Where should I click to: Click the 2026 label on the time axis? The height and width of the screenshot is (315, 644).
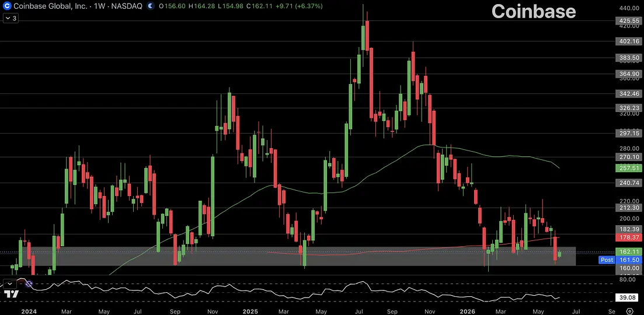click(x=468, y=311)
